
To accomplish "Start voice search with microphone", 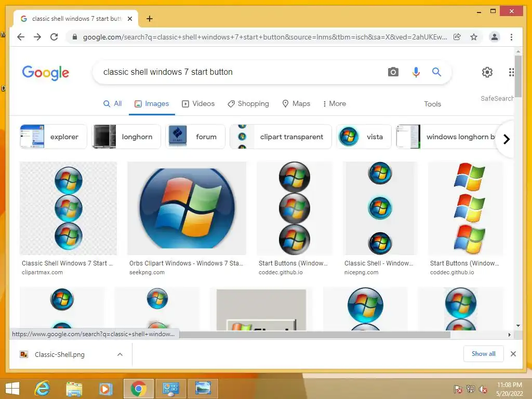I will tap(416, 72).
